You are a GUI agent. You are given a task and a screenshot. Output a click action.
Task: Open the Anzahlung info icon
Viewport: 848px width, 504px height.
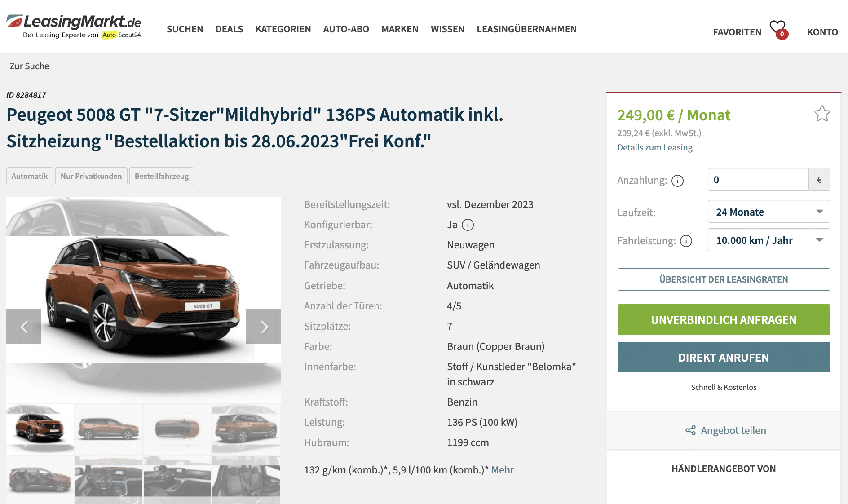677,181
